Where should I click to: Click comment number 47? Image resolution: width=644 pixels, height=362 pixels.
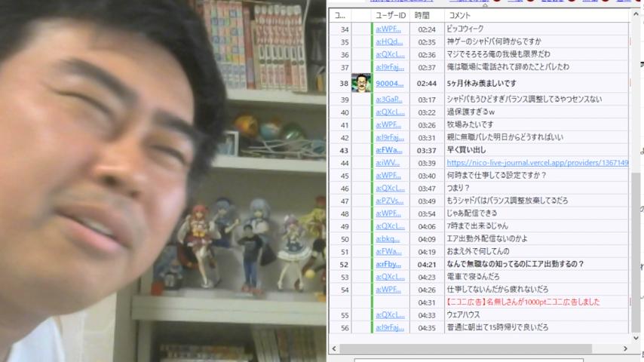pyautogui.click(x=344, y=201)
